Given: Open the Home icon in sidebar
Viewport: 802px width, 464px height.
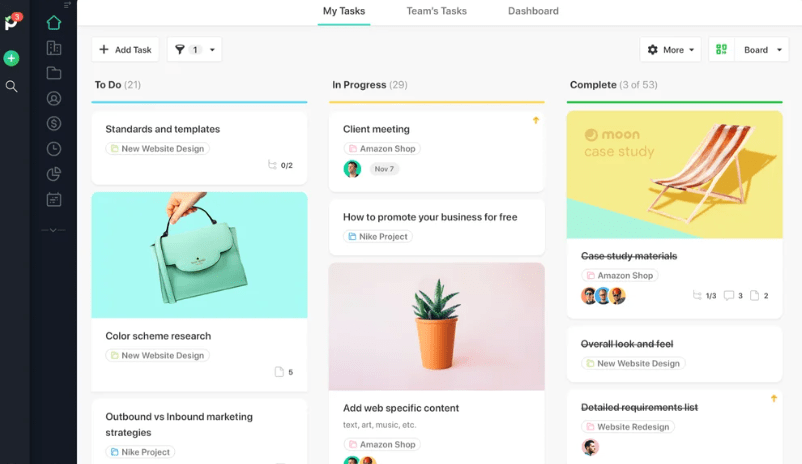Looking at the screenshot, I should click(54, 23).
